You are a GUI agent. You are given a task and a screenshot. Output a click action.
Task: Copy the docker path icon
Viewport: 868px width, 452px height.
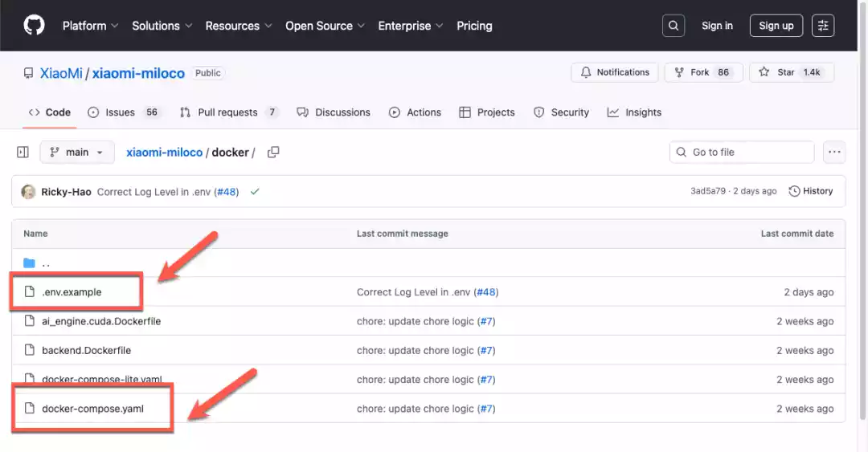tap(273, 153)
